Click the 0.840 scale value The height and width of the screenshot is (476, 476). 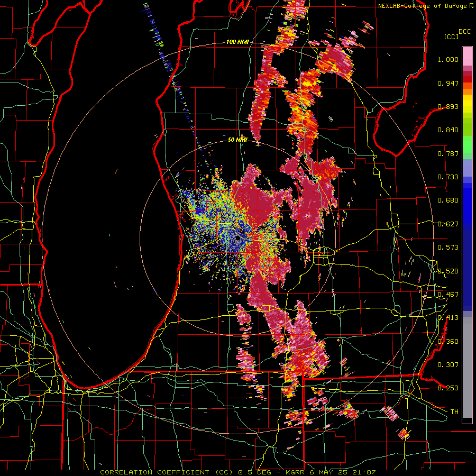pos(448,130)
